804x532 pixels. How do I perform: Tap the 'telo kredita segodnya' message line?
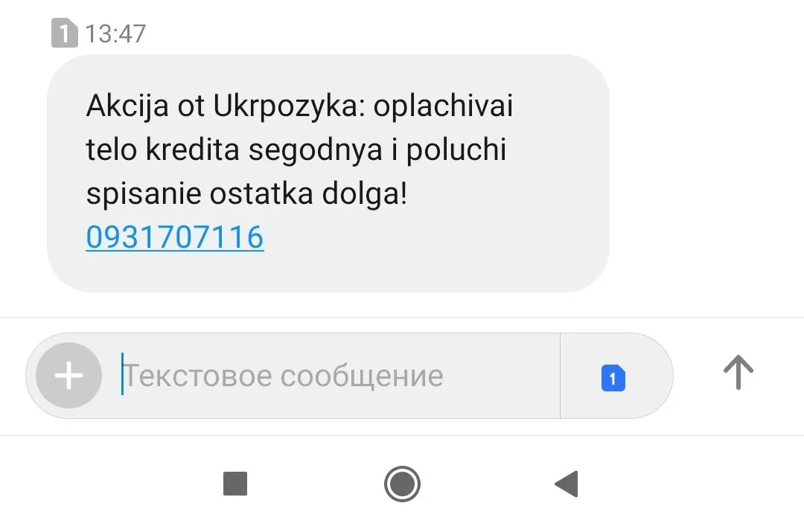point(234,151)
